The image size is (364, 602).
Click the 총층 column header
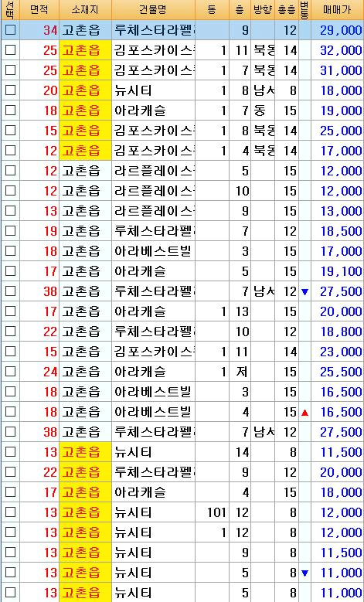[287, 10]
